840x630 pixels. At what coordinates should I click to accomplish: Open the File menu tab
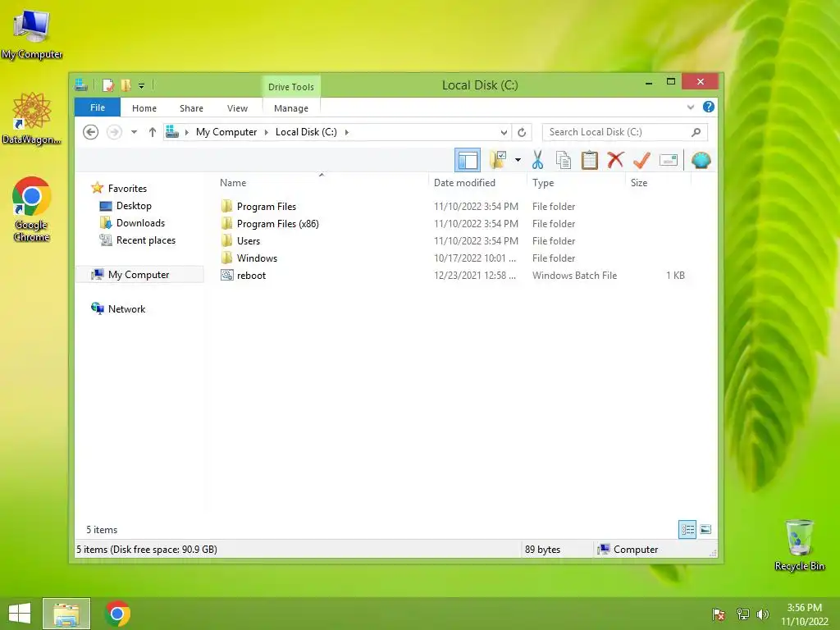click(98, 107)
